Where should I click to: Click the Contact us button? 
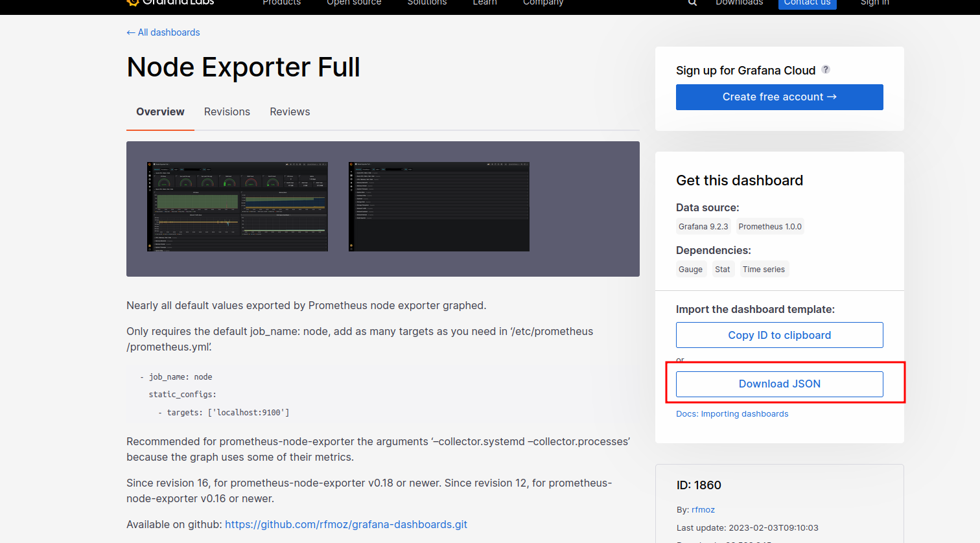point(807,3)
